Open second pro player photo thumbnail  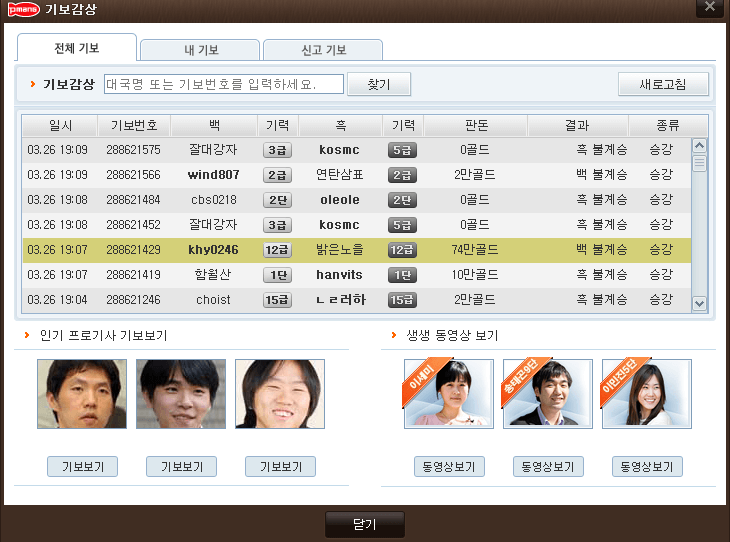click(181, 394)
